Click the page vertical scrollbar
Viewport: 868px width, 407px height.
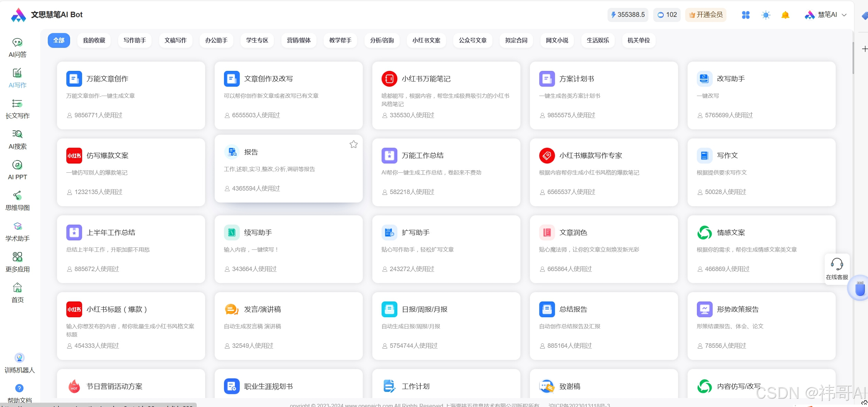point(853,58)
